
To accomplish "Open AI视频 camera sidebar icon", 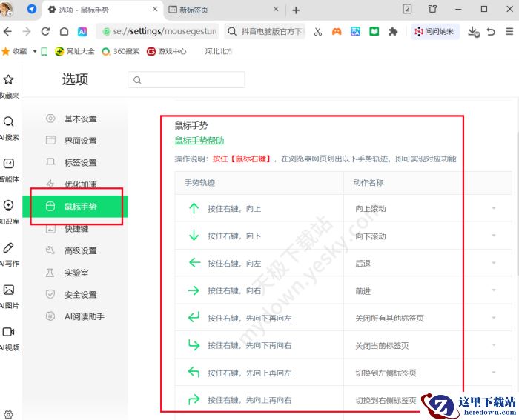I will (9, 338).
